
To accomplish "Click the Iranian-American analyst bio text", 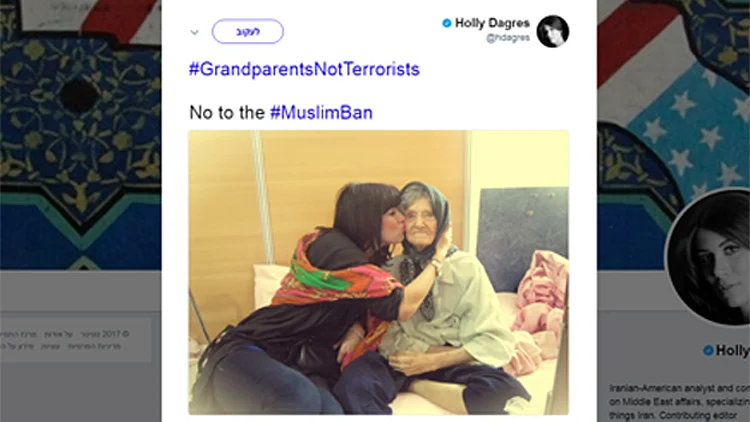I will [679, 401].
